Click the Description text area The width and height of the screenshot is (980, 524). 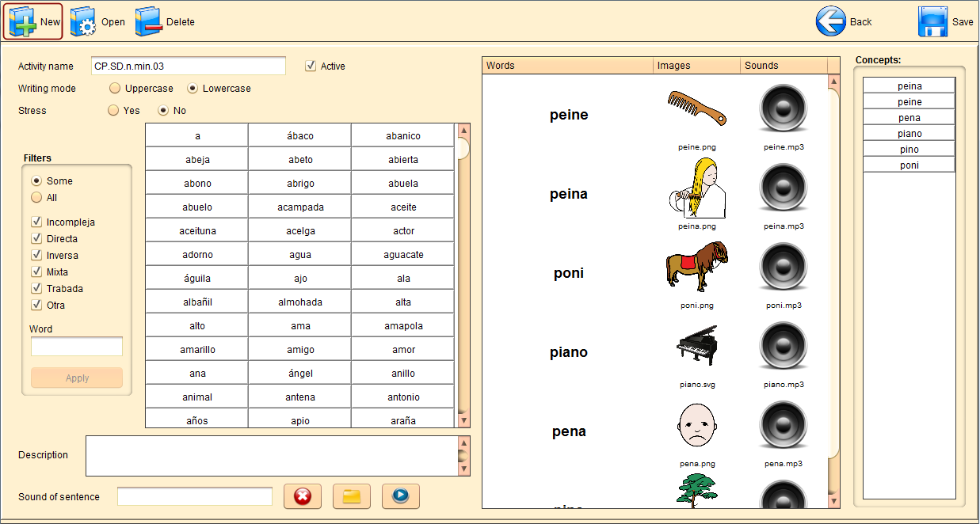(x=272, y=456)
